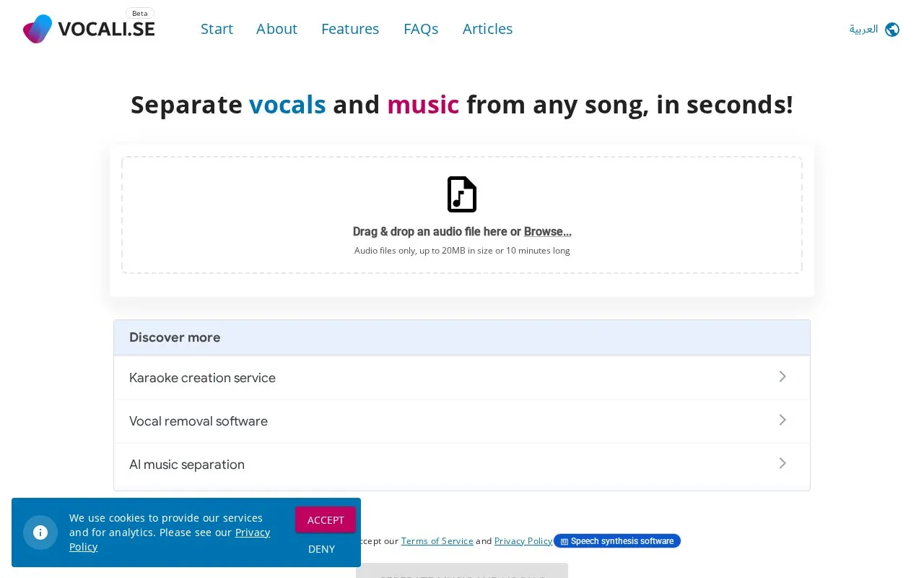
Task: Expand the AI music separation chevron
Action: pyautogui.click(x=783, y=463)
